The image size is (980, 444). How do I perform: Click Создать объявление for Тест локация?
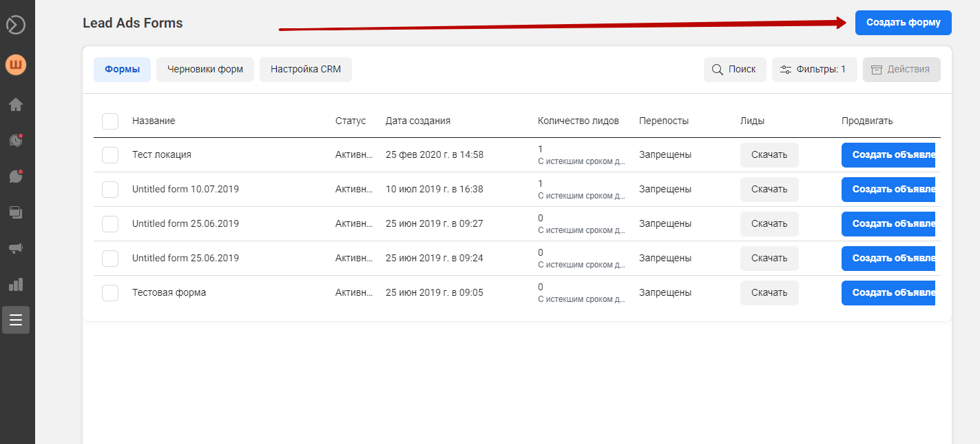[888, 155]
